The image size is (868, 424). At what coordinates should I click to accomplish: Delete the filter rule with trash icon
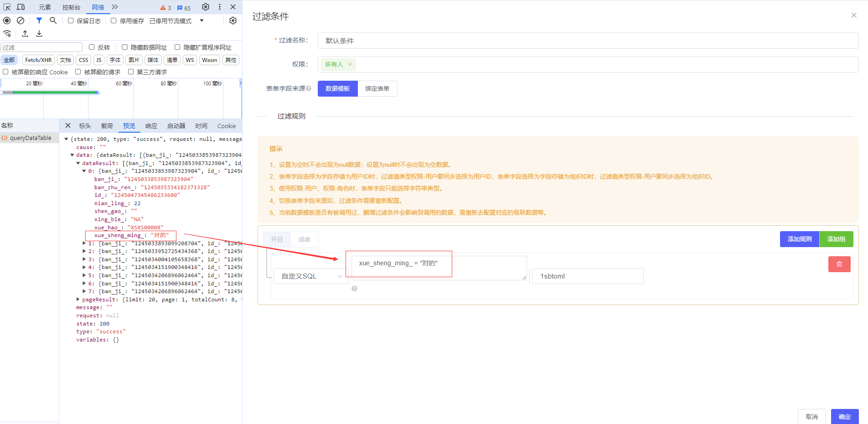point(839,264)
